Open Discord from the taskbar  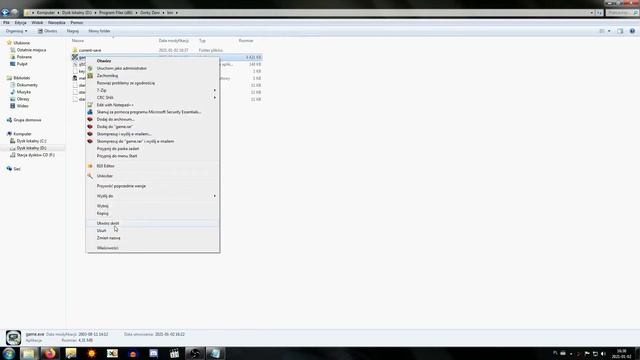click(x=153, y=353)
